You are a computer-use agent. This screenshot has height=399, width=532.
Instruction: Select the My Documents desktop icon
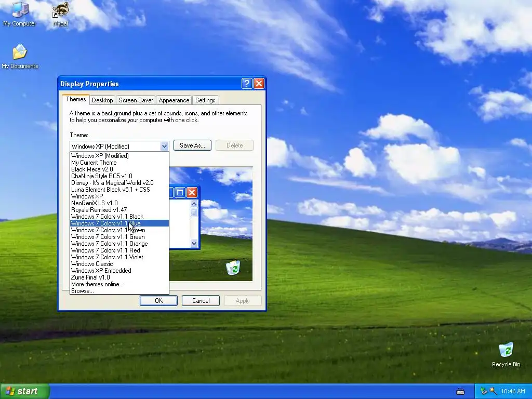coord(20,56)
